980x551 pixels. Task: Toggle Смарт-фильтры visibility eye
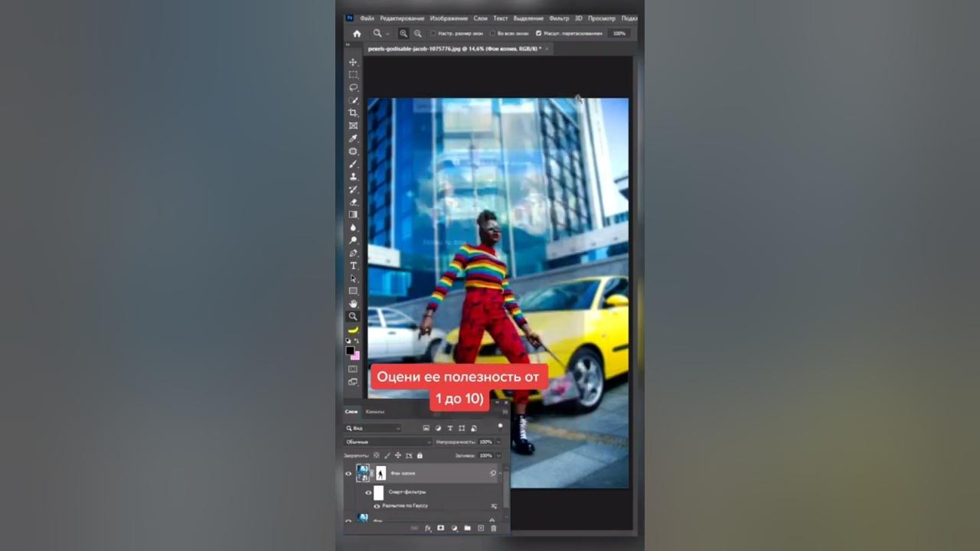(x=368, y=493)
